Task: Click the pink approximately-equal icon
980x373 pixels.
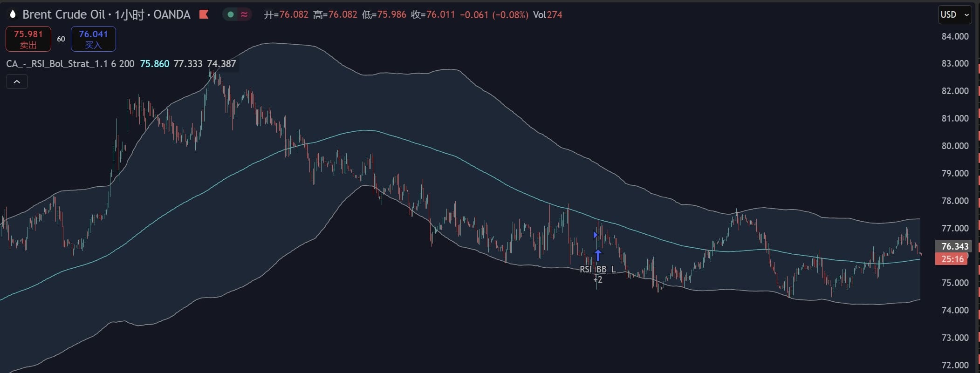Action: pyautogui.click(x=244, y=14)
